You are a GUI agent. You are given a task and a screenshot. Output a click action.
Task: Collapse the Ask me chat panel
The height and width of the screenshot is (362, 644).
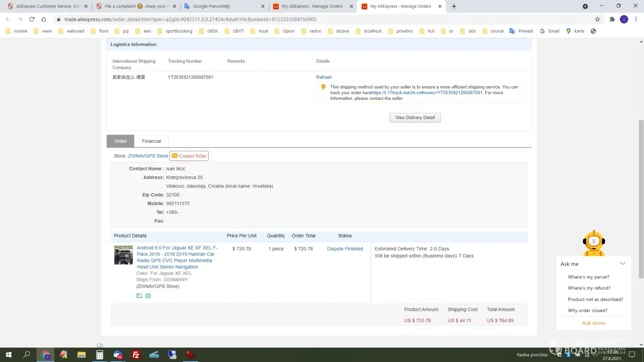pos(622,264)
